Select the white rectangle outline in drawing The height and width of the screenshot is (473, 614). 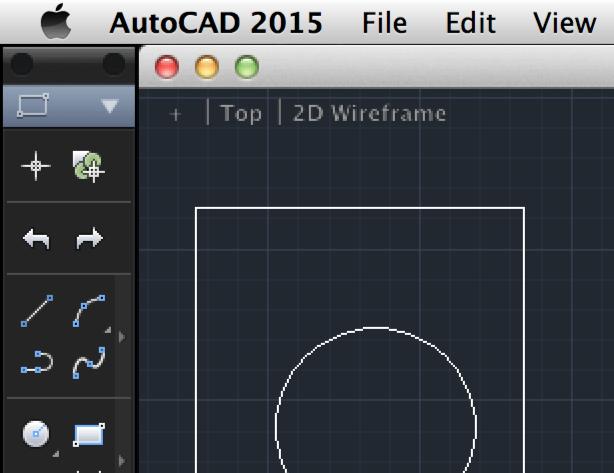pyautogui.click(x=360, y=208)
